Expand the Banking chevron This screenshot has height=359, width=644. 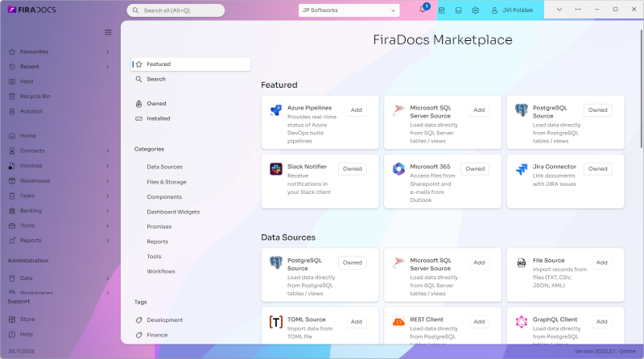tap(108, 211)
